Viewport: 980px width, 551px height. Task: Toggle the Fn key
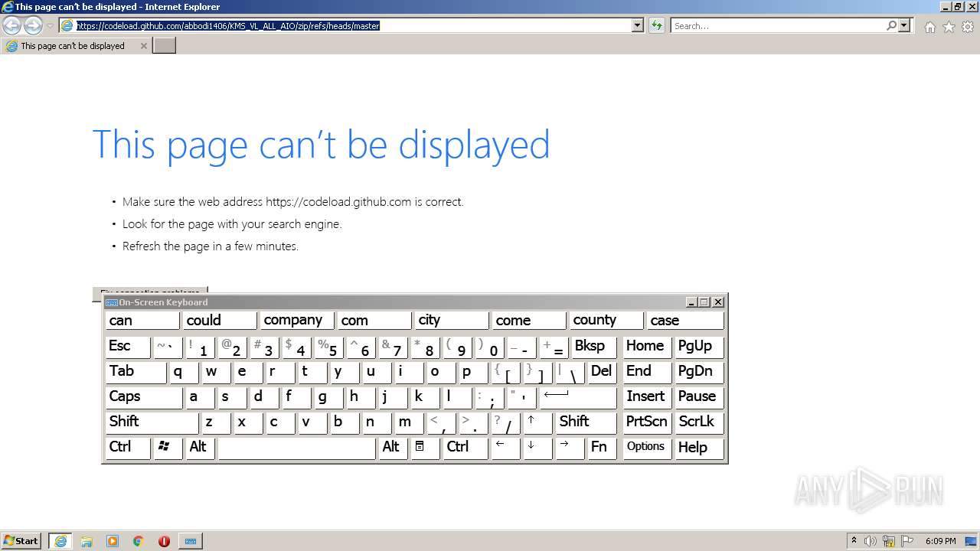602,448
